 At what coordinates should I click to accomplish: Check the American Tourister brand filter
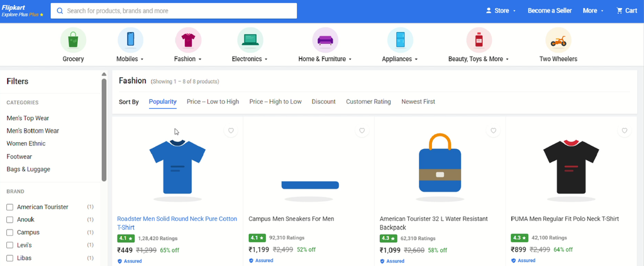pos(10,208)
